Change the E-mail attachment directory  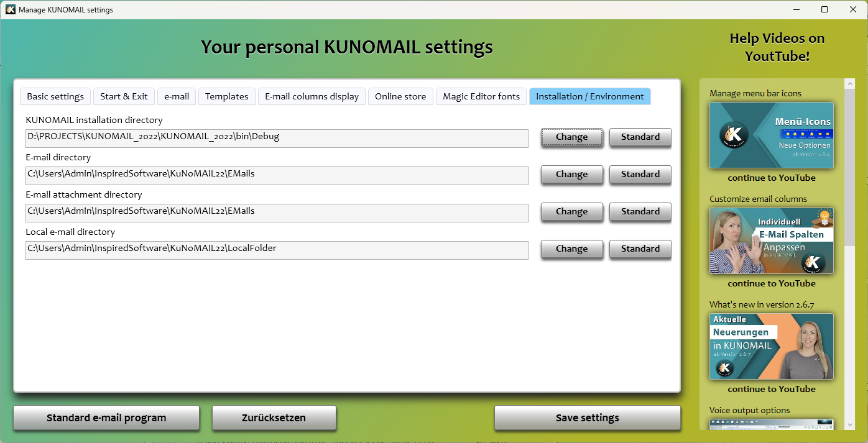(x=572, y=212)
